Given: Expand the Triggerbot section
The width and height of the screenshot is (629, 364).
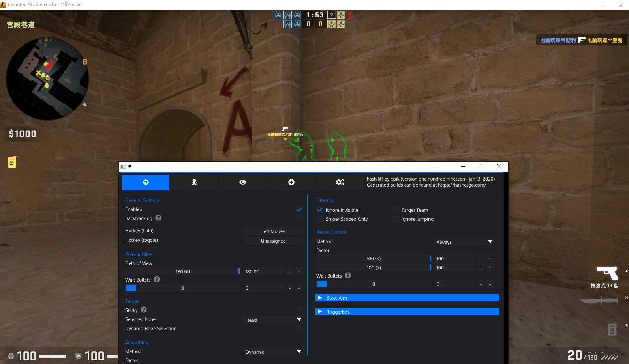Looking at the screenshot, I should click(x=407, y=312).
